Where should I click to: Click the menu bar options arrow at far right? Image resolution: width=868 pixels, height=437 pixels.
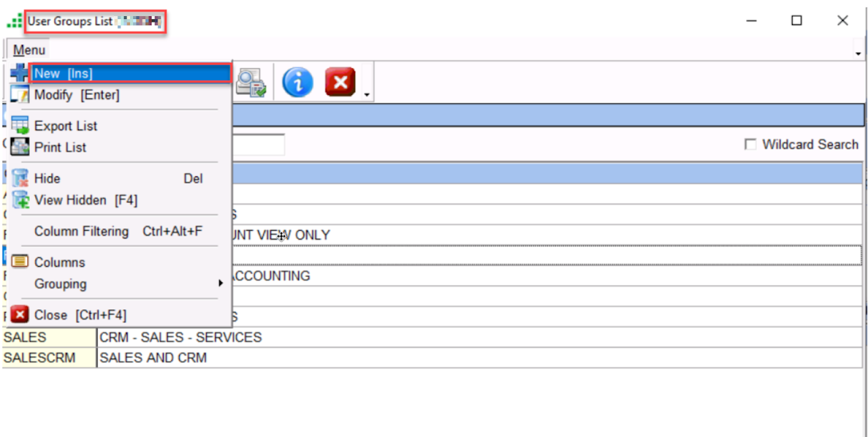click(859, 53)
